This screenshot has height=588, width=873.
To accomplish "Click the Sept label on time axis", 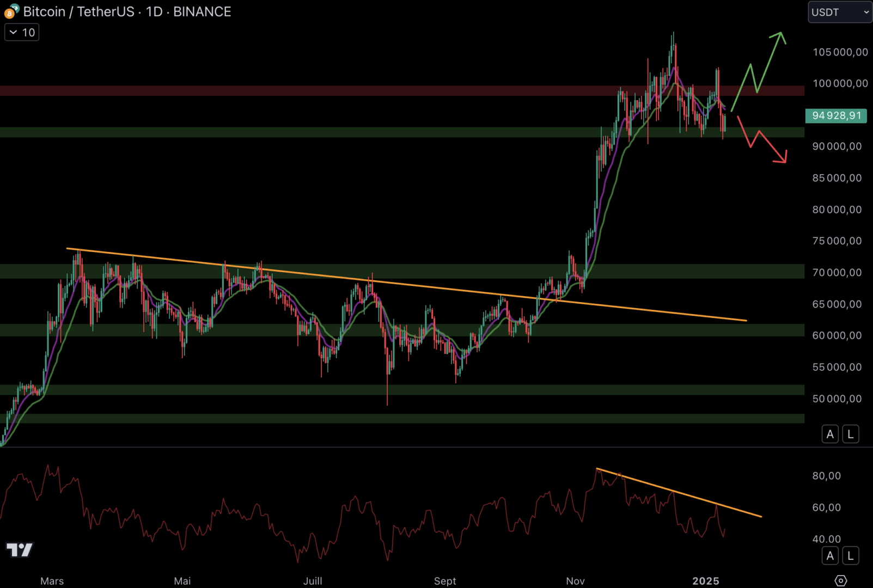I will click(x=445, y=581).
